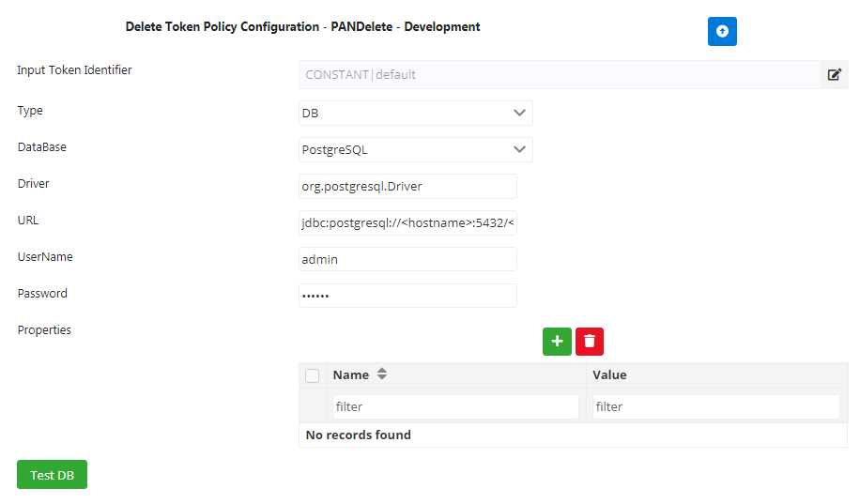Click into the Password field
This screenshot has width=860, height=504.
pyautogui.click(x=407, y=296)
